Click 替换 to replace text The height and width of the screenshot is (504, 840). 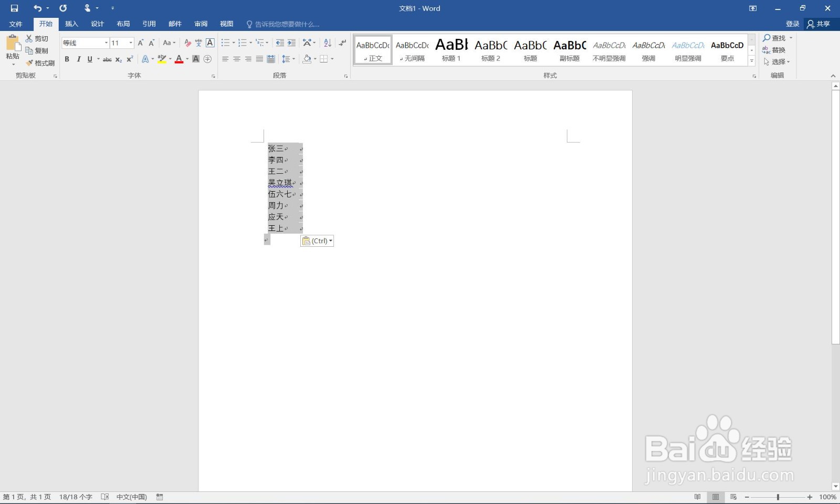click(x=774, y=50)
